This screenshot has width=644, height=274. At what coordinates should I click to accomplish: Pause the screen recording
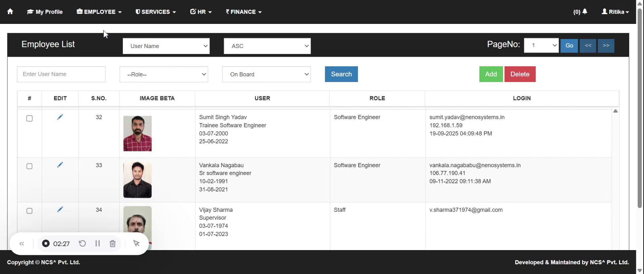point(98,243)
